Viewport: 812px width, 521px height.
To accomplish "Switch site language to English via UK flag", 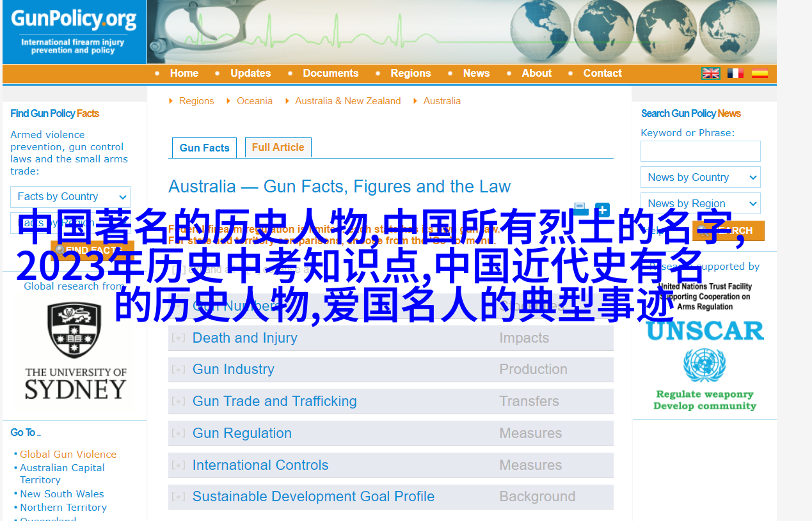I will [710, 74].
